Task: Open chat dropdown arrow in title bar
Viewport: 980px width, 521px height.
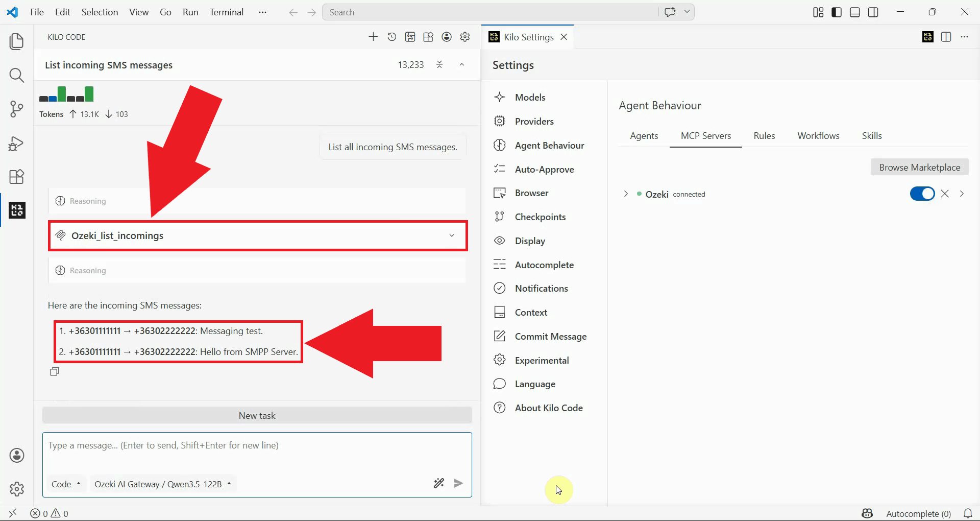Action: pyautogui.click(x=687, y=12)
